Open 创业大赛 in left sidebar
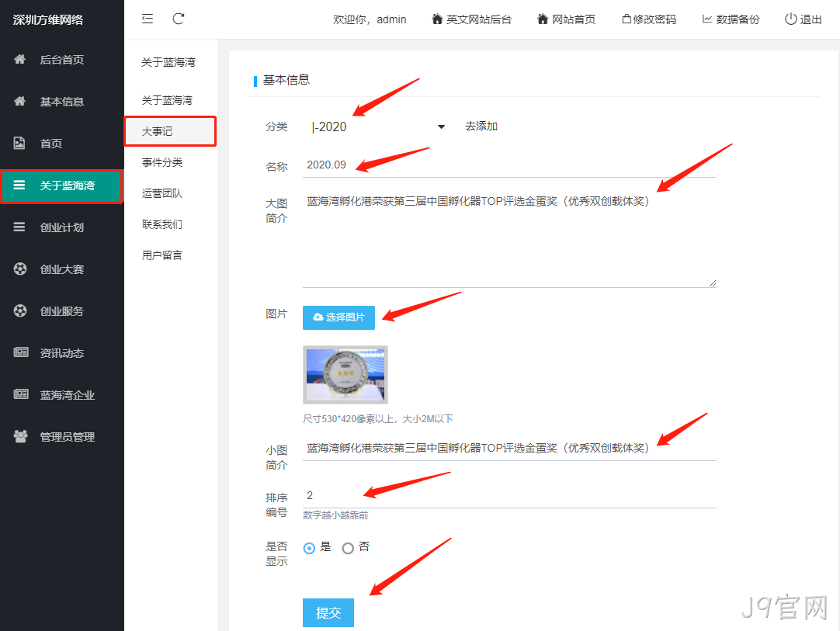 coord(61,269)
